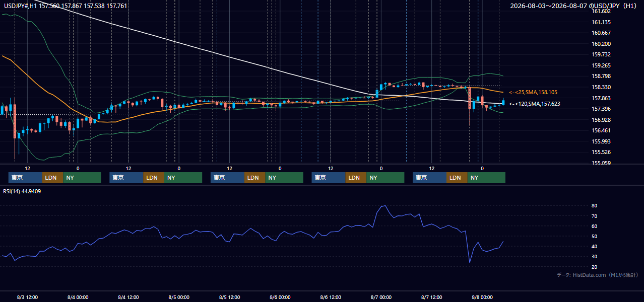Viewport: 644px width, 302px height.
Task: Click RSI scale value 50
Action: click(x=594, y=236)
